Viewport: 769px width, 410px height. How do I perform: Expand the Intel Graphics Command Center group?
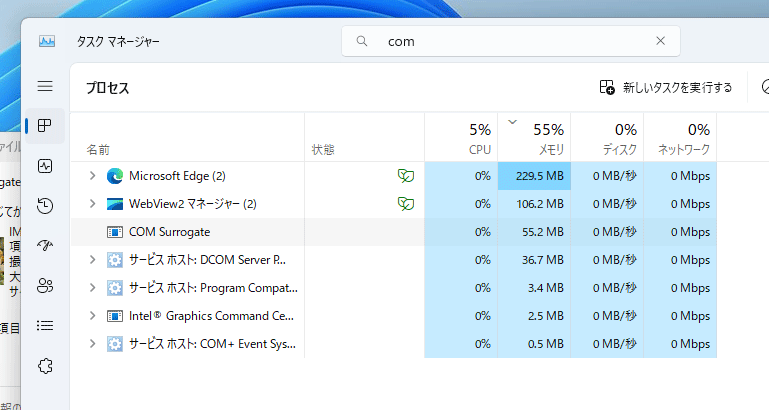coord(92,316)
